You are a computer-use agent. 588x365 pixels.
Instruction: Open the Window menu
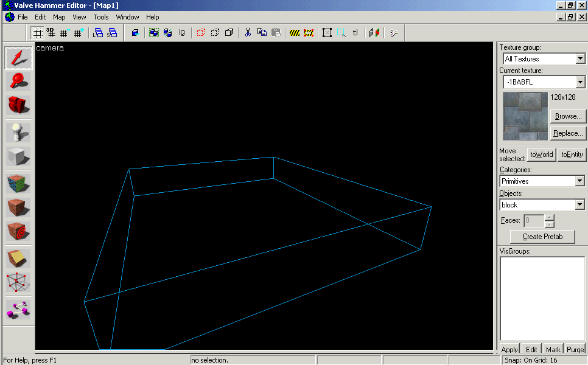[127, 17]
